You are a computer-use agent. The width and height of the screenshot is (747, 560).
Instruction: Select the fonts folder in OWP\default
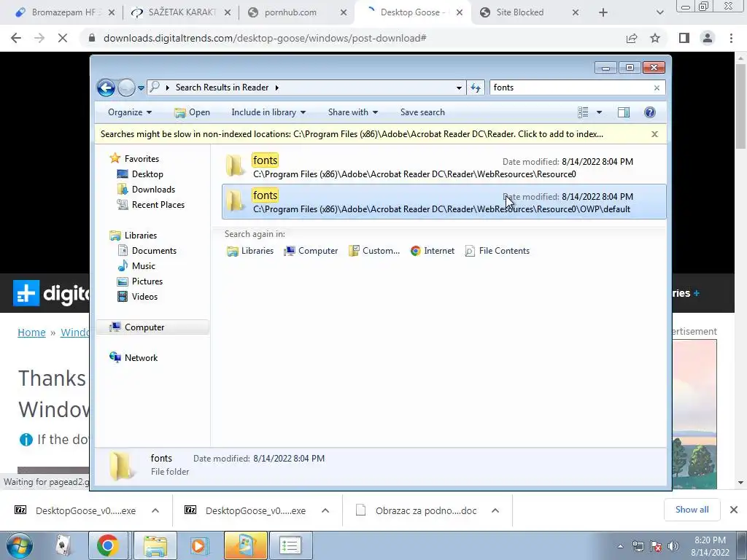point(444,201)
